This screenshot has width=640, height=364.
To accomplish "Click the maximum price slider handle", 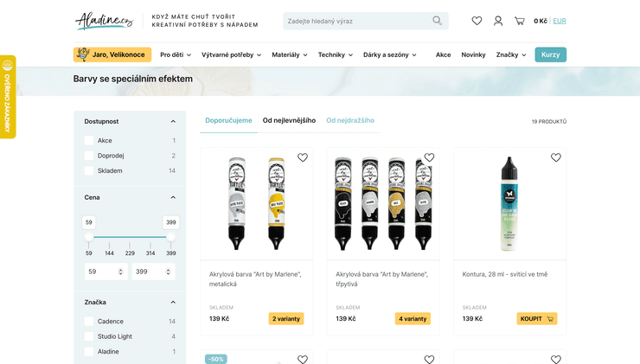I will click(170, 237).
